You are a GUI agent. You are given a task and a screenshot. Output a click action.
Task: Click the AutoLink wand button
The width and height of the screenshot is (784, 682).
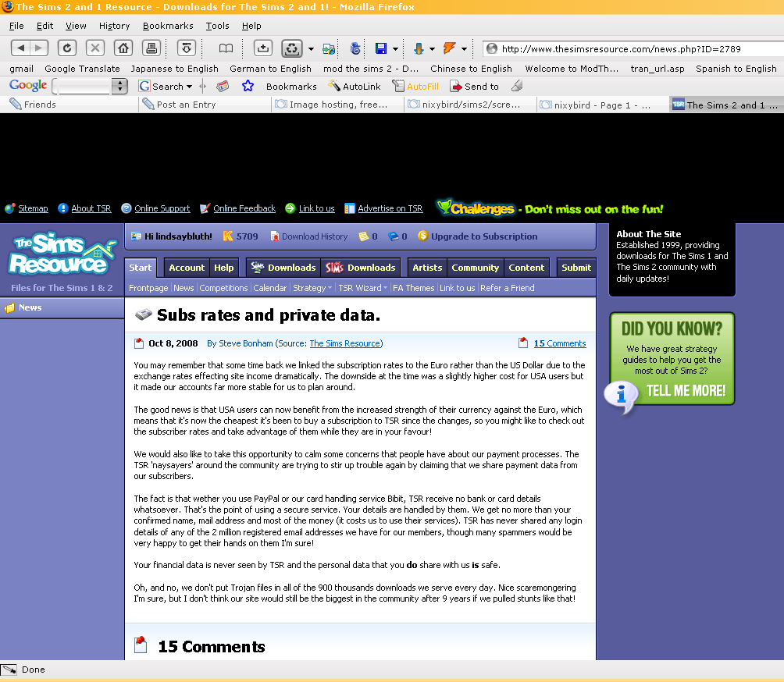pos(355,87)
